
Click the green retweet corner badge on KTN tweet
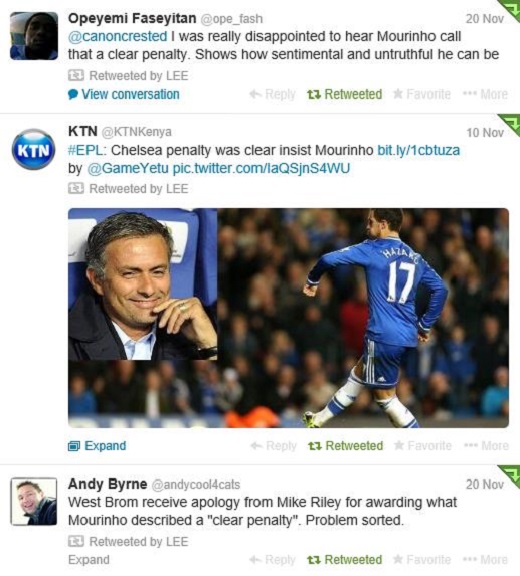tap(510, 123)
